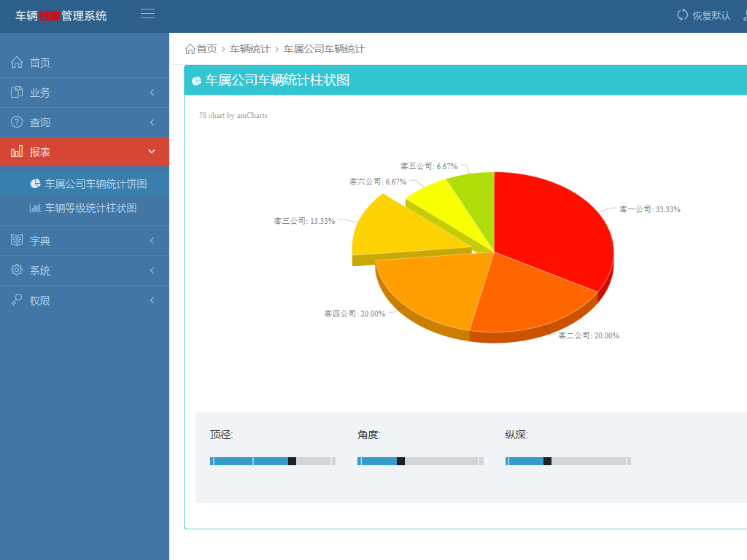Screen dimensions: 747x560
Task: Expand the 字典 section chevron
Action: pos(152,240)
